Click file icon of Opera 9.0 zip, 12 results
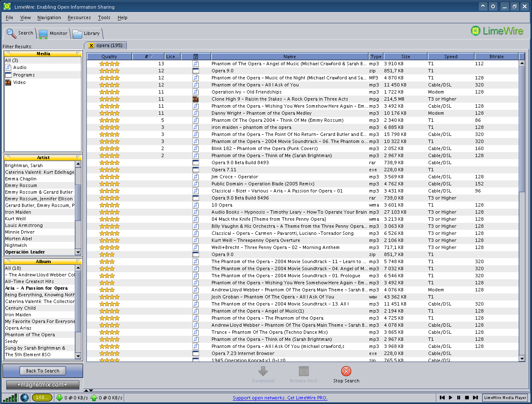 (196, 71)
